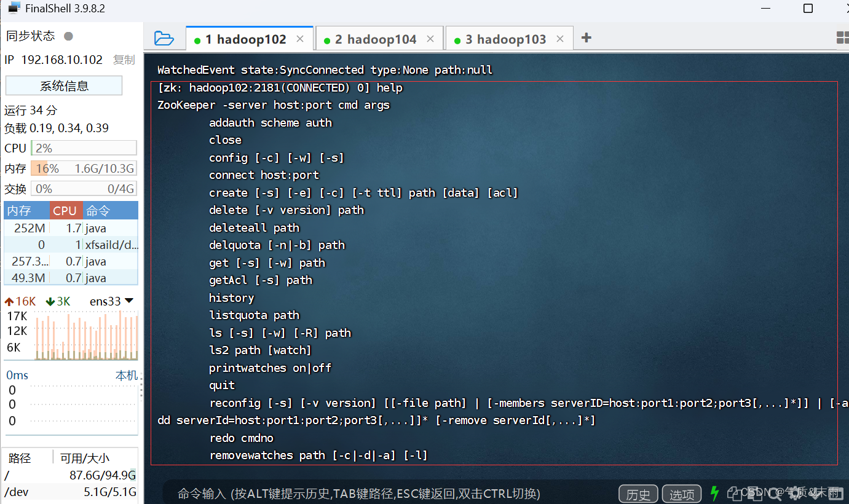Click the green lightning quick-command icon
This screenshot has width=849, height=504.
pos(714,493)
